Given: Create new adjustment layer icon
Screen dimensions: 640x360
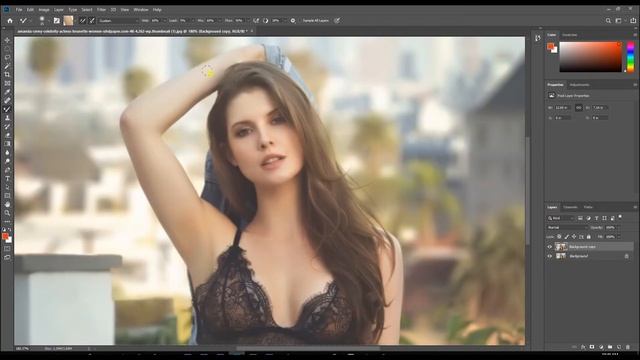Looking at the screenshot, I should click(x=601, y=347).
